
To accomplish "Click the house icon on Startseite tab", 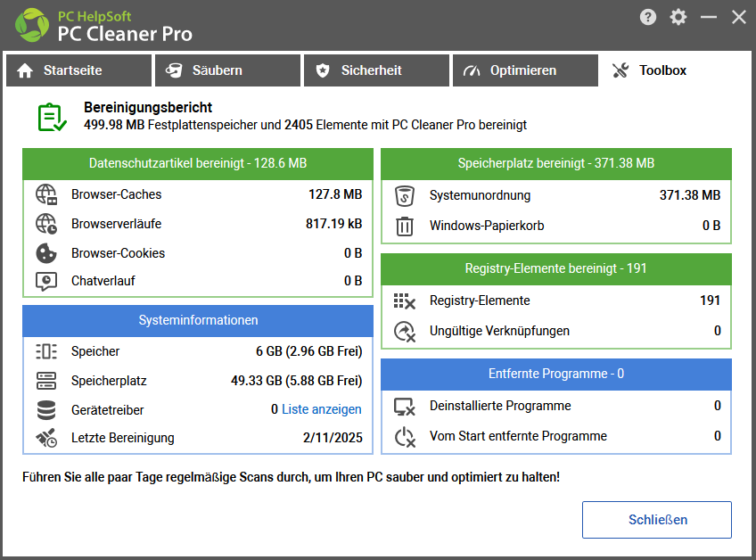I will [x=25, y=71].
